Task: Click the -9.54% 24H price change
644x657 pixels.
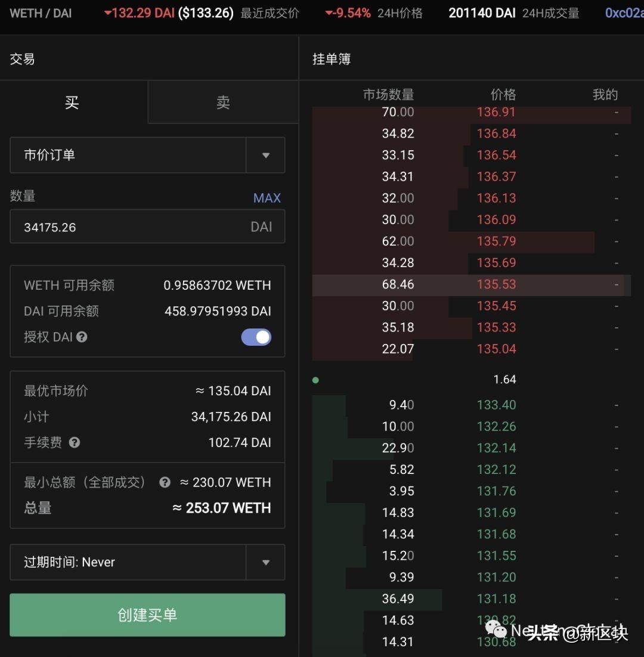Action: tap(348, 13)
